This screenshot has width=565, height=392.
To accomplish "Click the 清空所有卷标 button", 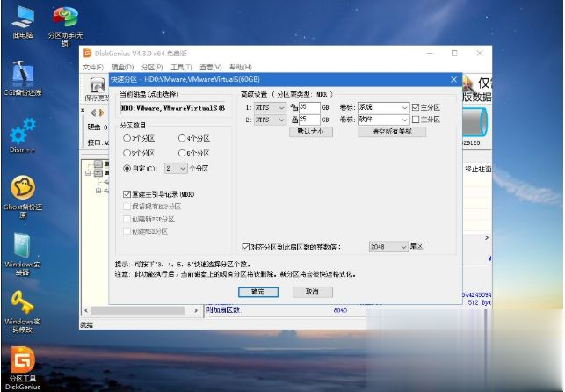I will pos(392,132).
